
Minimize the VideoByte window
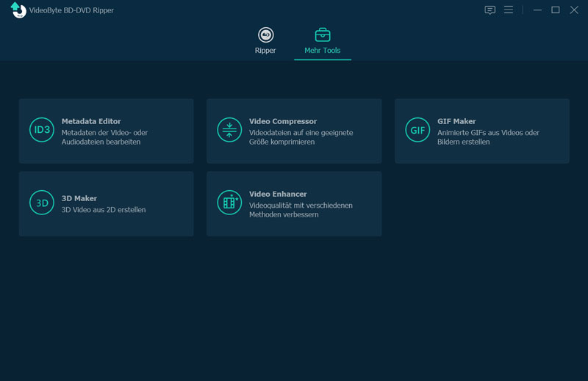point(537,10)
